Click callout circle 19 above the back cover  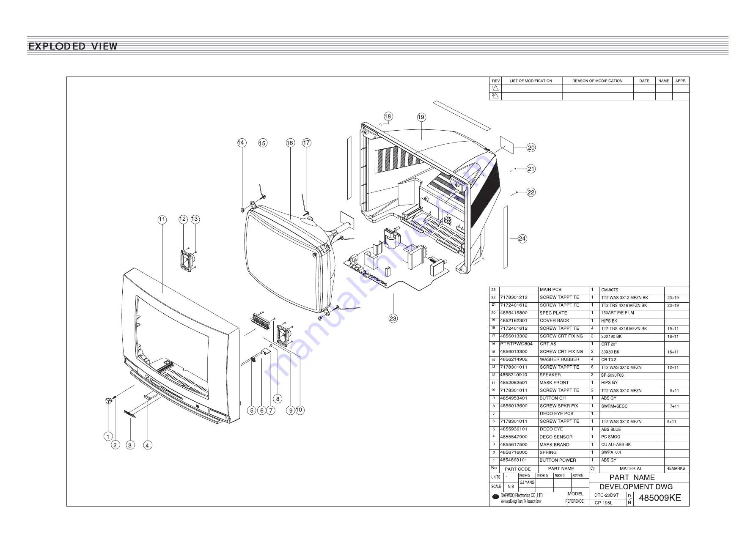tap(421, 117)
